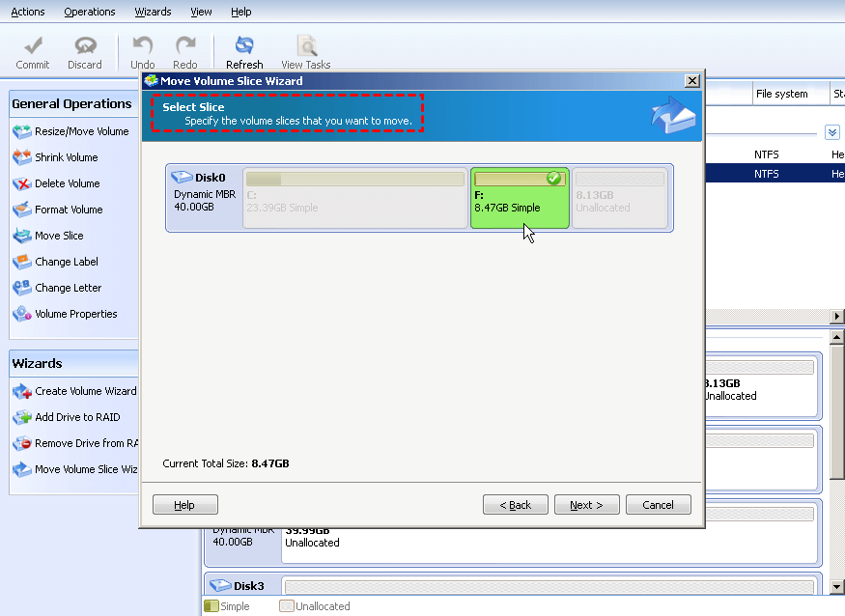Open the Wizards menu
This screenshot has width=845, height=616.
(x=153, y=12)
